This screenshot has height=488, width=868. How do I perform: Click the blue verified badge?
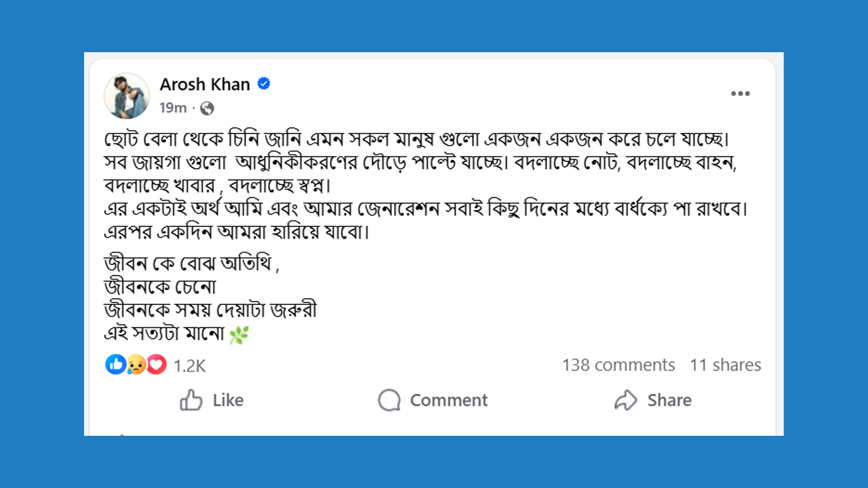pos(264,84)
